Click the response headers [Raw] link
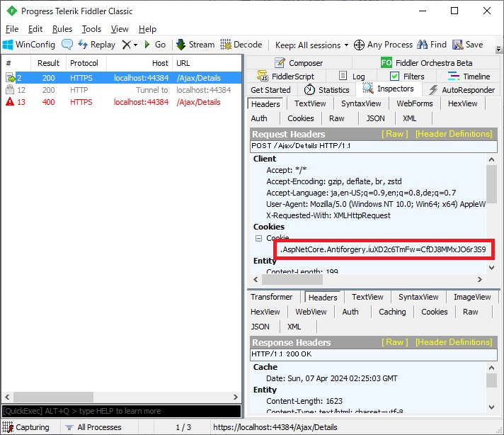The width and height of the screenshot is (504, 435). click(394, 342)
